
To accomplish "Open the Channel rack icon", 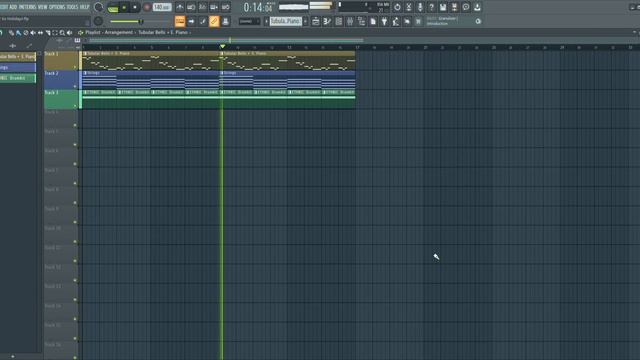I will click(338, 21).
